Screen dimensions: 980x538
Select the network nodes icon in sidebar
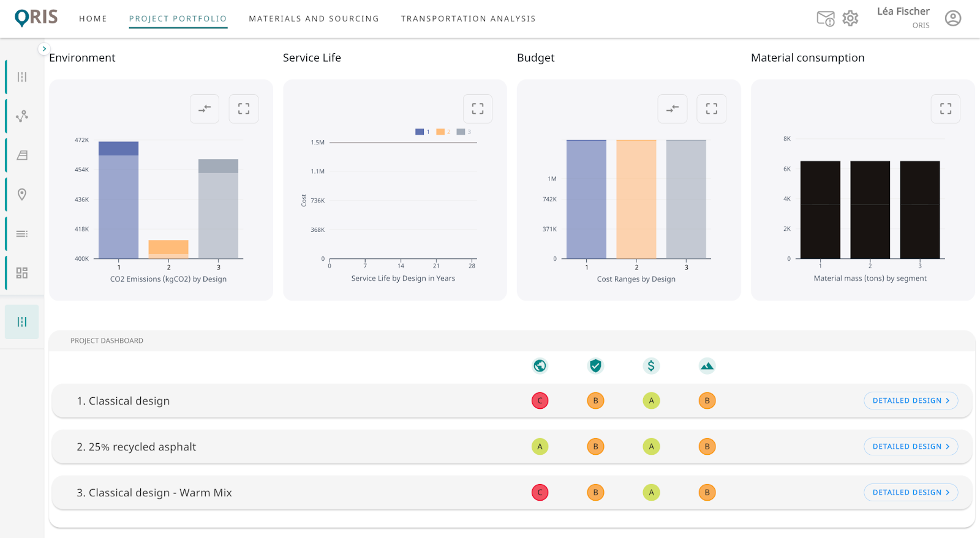coord(22,116)
